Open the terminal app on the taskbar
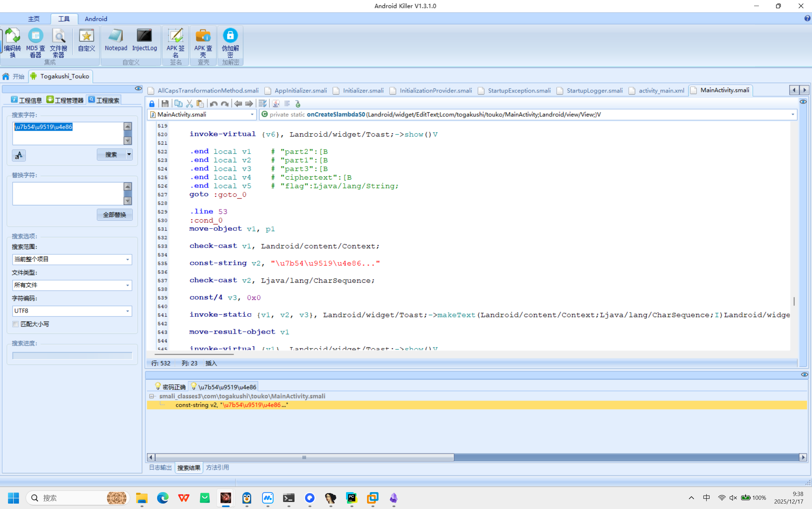The width and height of the screenshot is (812, 509). click(288, 498)
